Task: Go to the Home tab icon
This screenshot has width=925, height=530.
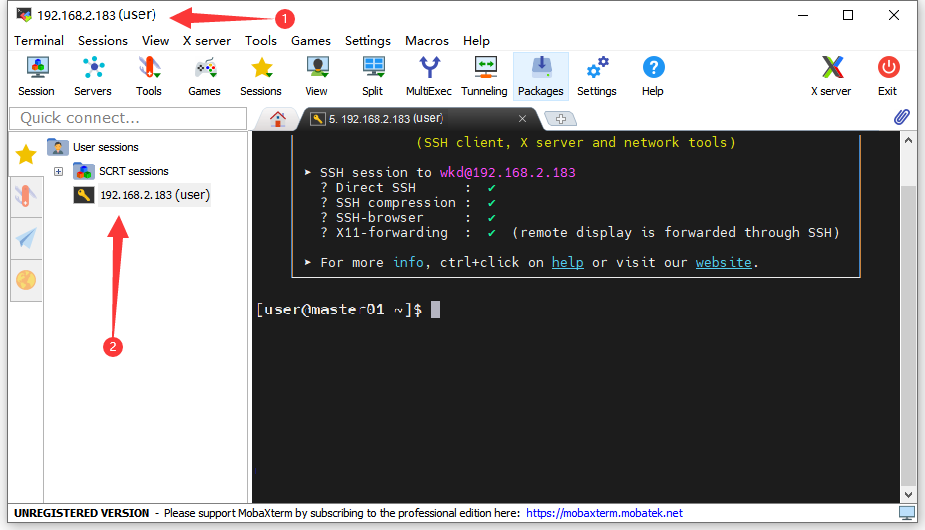Action: point(278,119)
